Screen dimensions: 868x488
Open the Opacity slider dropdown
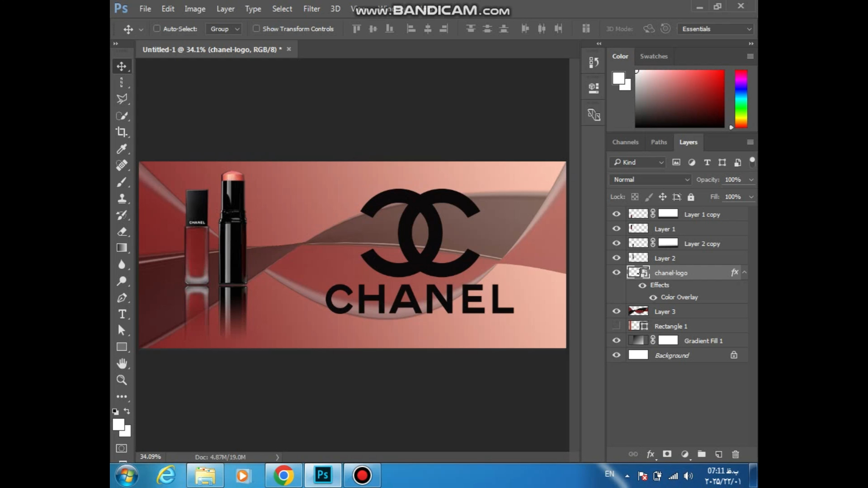click(751, 180)
